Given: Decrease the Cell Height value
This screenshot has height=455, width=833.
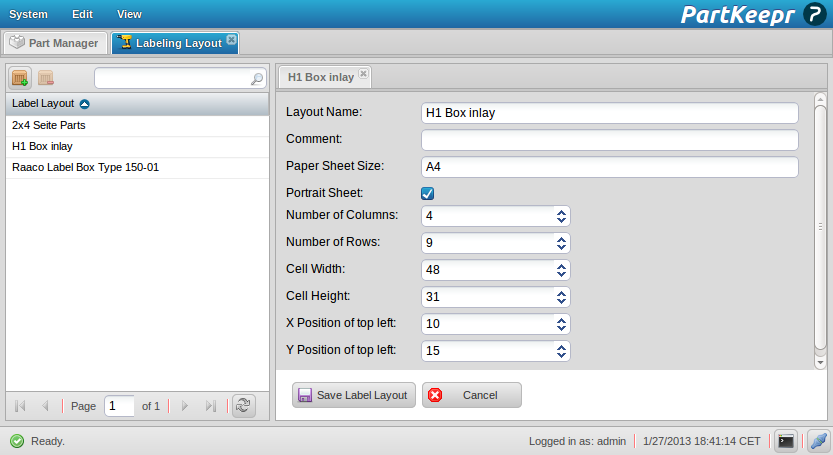Looking at the screenshot, I should 562,301.
